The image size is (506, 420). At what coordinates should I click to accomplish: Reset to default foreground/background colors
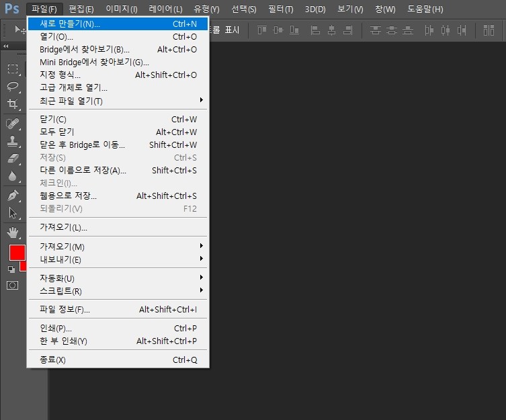[11, 269]
